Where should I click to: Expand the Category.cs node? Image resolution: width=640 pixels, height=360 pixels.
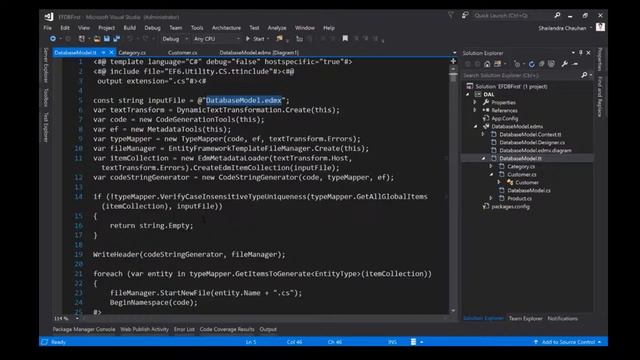tap(491, 167)
